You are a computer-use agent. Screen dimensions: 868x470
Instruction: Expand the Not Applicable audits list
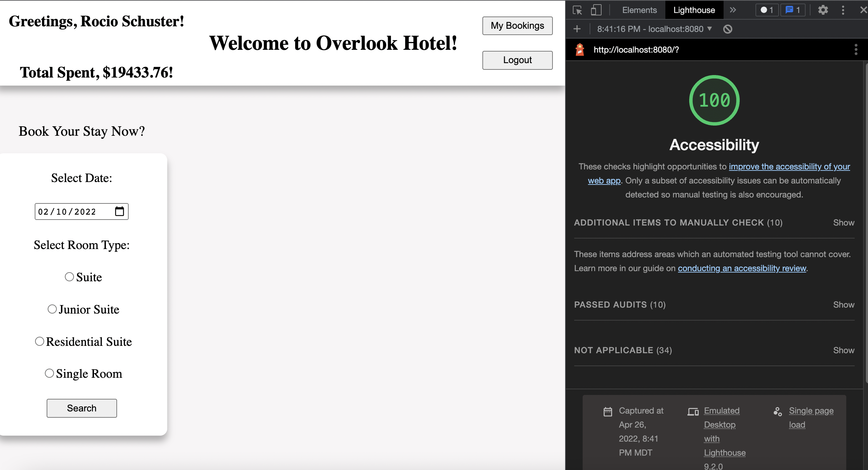click(843, 350)
